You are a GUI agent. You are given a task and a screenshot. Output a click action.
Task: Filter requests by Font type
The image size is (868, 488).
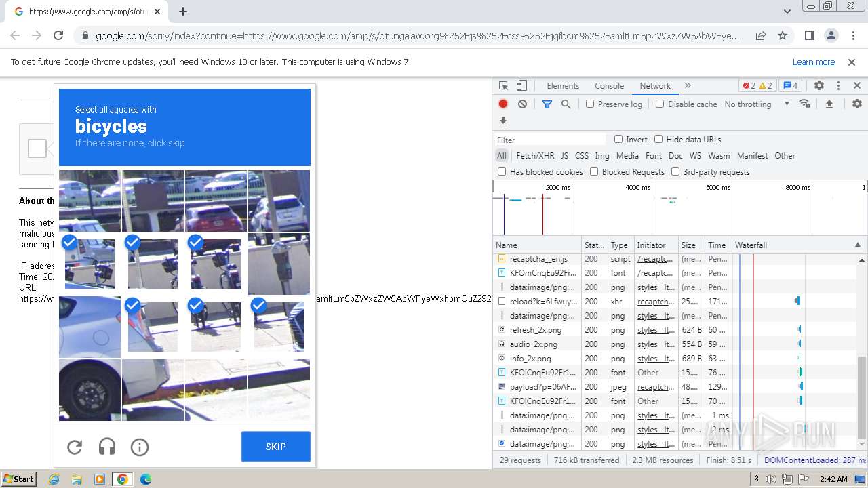pos(654,156)
